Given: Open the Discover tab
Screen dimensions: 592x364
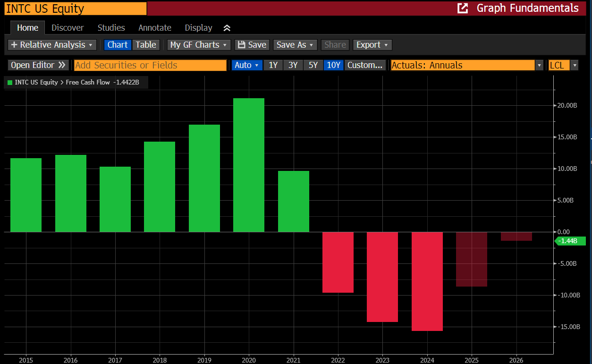Looking at the screenshot, I should [x=68, y=28].
